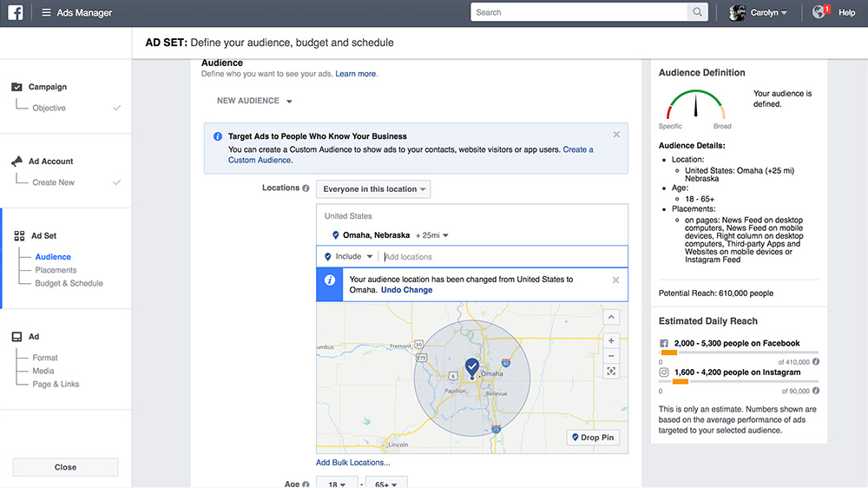Click the audience definition gauge
Screen dimensions: 868x488
[x=695, y=105]
